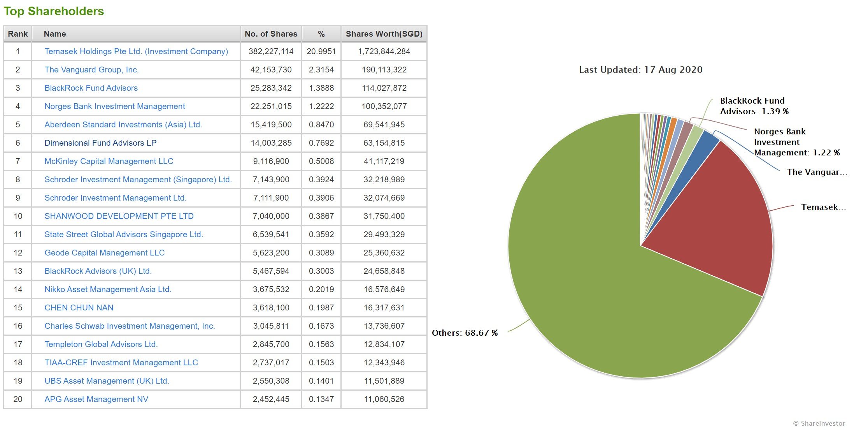Image resolution: width=868 pixels, height=437 pixels.
Task: Click BlackRock Fund Advisors link
Action: pos(91,88)
